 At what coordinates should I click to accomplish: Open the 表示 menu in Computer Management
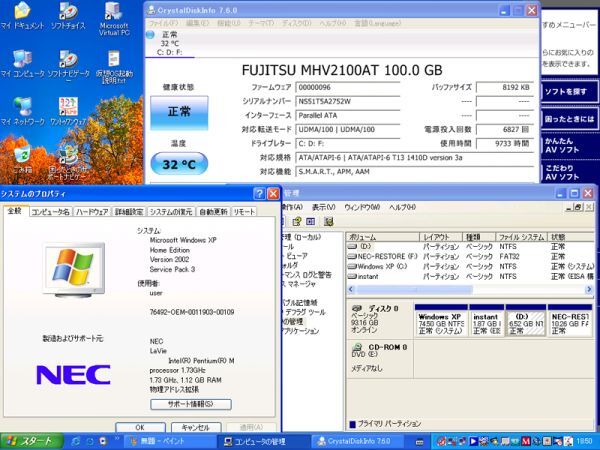pyautogui.click(x=323, y=207)
